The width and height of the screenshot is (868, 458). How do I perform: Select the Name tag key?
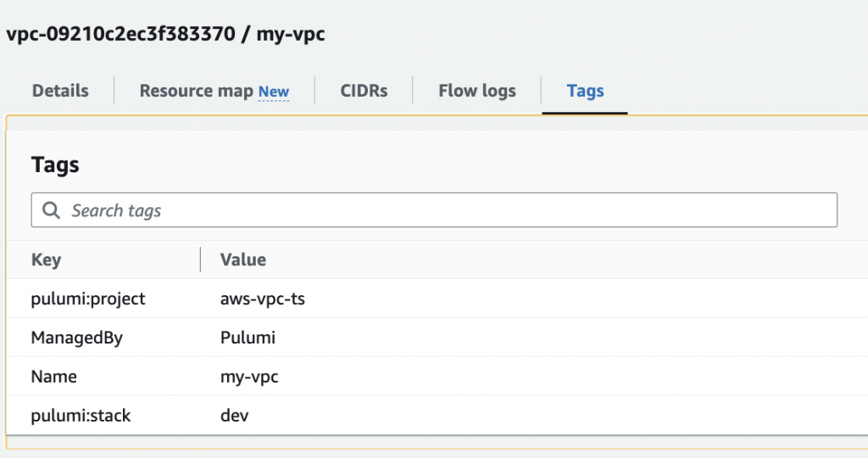pyautogui.click(x=53, y=377)
